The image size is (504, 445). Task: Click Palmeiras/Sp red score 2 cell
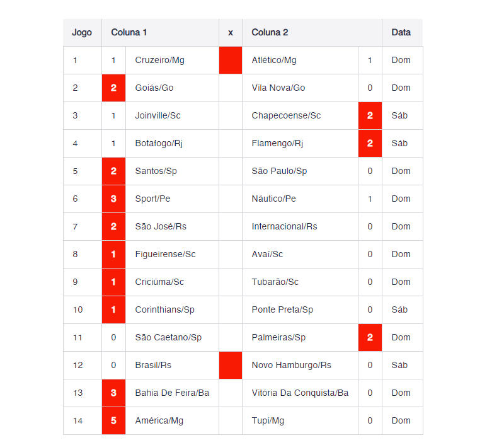(x=370, y=338)
